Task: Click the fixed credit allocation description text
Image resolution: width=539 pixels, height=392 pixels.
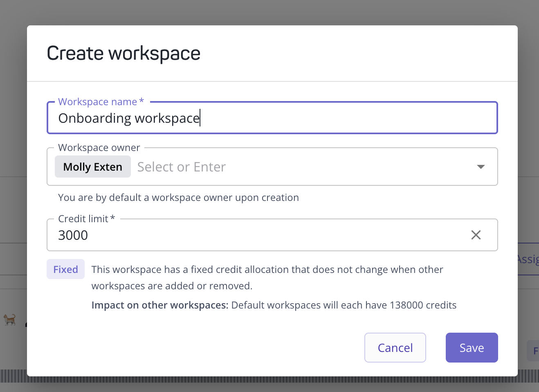Action: click(267, 277)
